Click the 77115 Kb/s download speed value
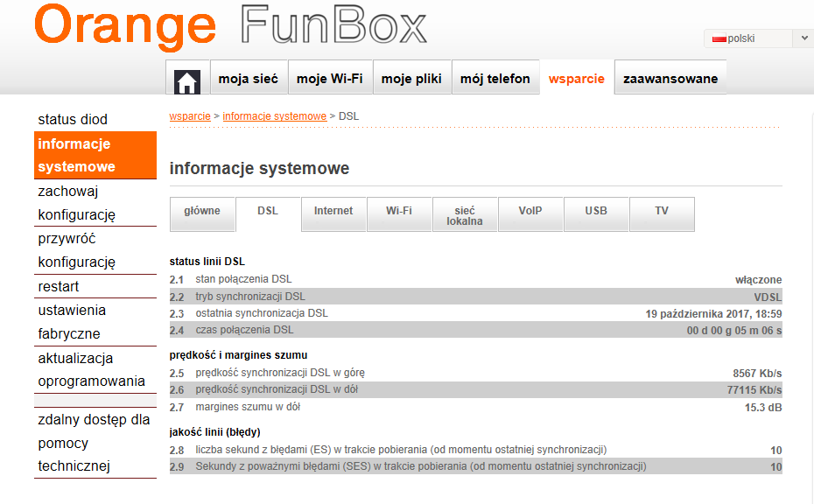The height and width of the screenshot is (504, 814). coord(754,389)
